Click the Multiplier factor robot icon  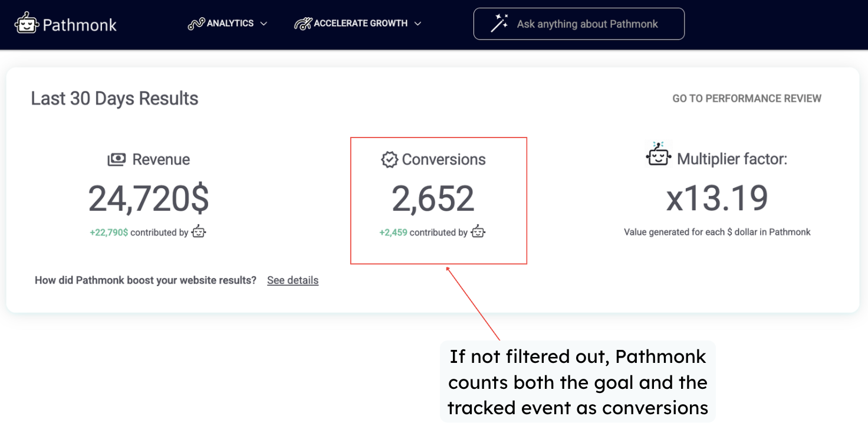tap(659, 155)
